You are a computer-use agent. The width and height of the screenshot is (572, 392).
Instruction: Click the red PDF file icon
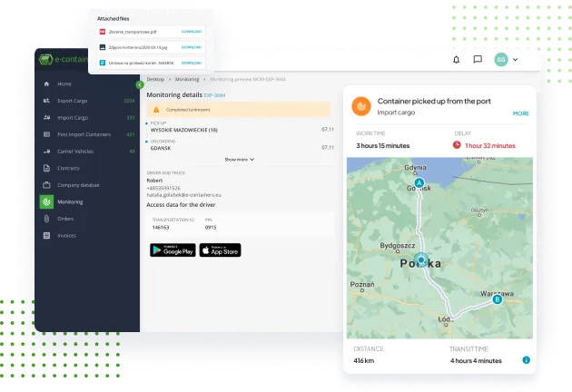pyautogui.click(x=103, y=32)
